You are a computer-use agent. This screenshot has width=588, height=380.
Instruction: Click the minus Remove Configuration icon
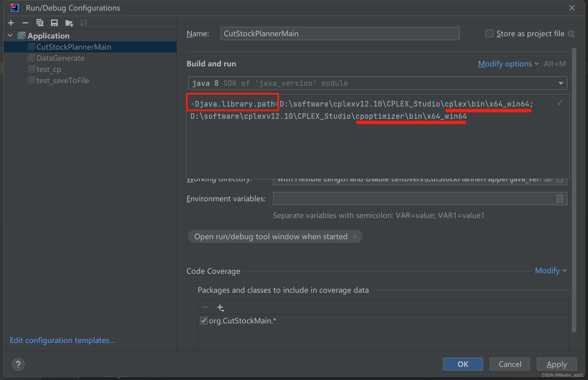click(x=25, y=23)
